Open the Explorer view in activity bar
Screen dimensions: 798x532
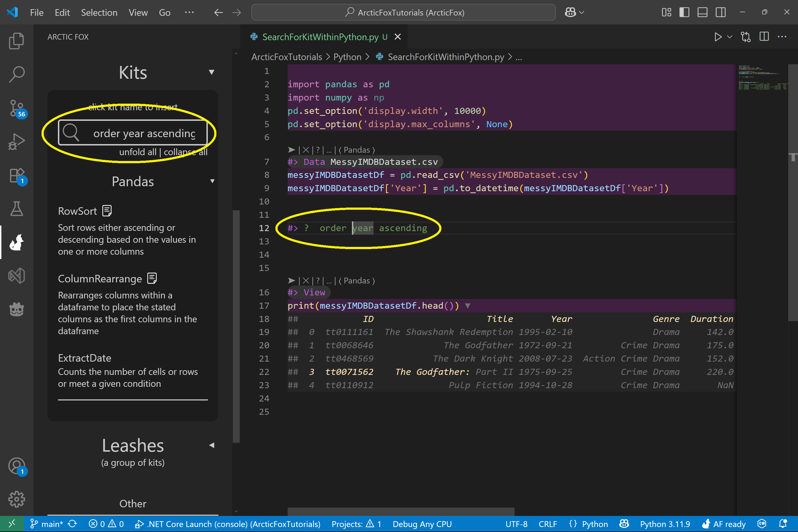16,41
